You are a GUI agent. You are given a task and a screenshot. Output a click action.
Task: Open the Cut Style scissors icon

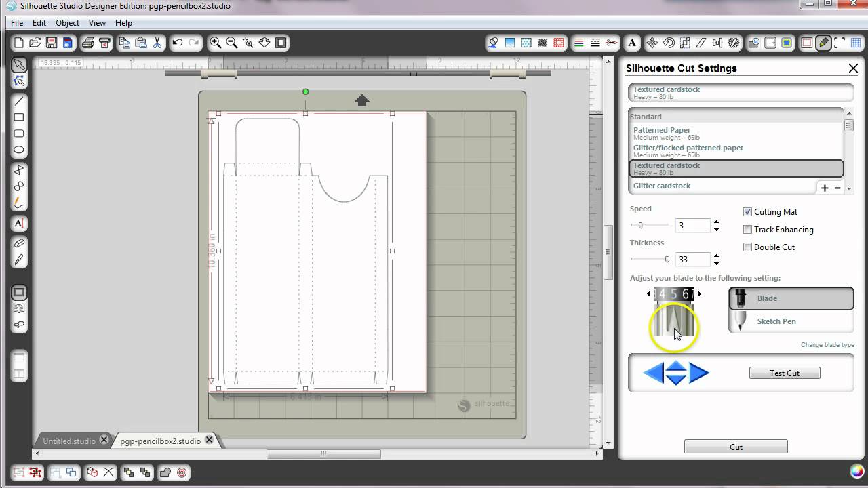tap(612, 43)
